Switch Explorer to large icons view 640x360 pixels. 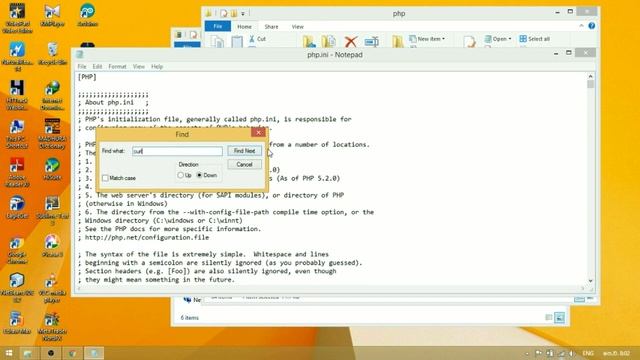point(560,318)
